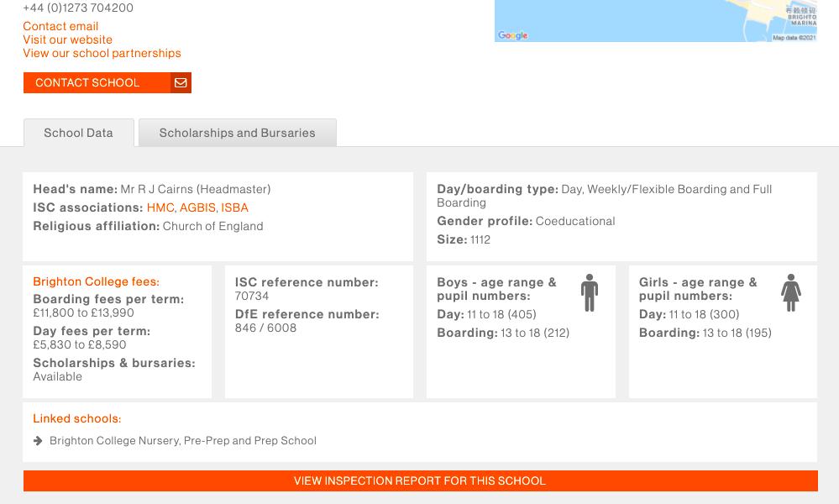The width and height of the screenshot is (839, 504).
Task: Open the Visit our website link
Action: click(x=67, y=39)
